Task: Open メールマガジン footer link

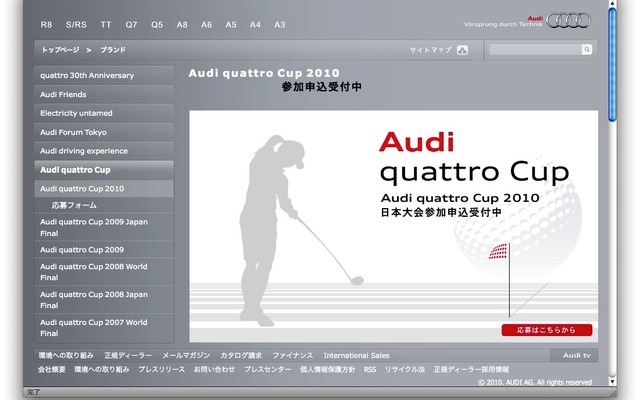Action: 186,355
